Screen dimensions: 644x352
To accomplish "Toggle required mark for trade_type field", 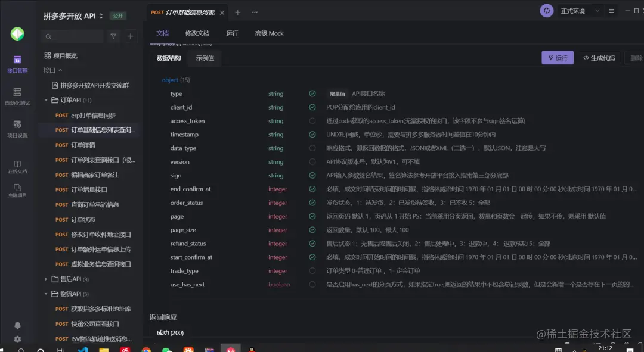I will (312, 271).
